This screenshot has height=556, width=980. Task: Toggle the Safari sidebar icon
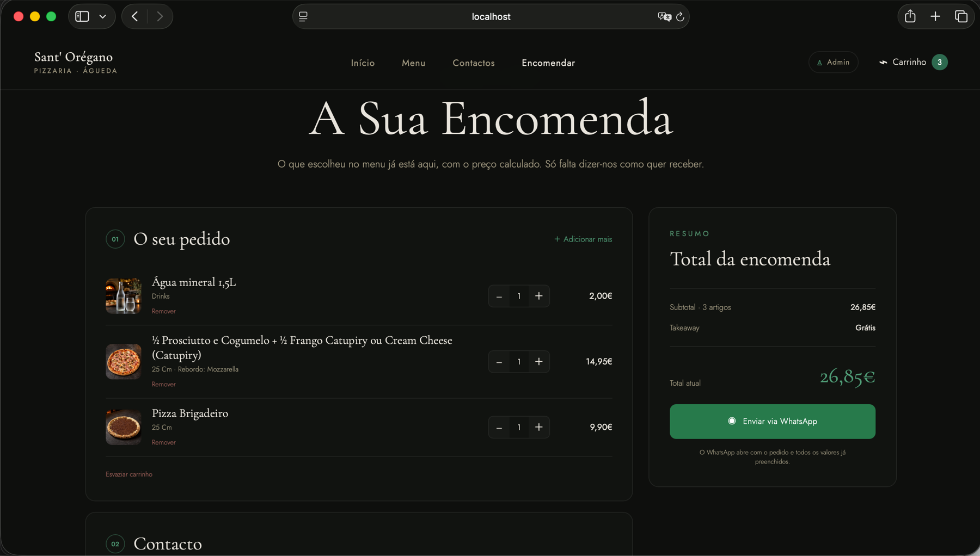[82, 16]
